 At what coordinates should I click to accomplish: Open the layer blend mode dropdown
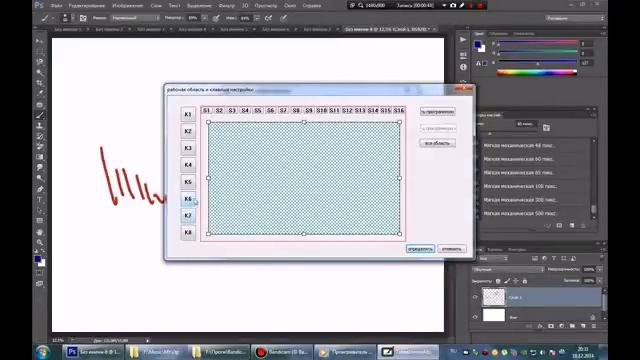pos(508,269)
